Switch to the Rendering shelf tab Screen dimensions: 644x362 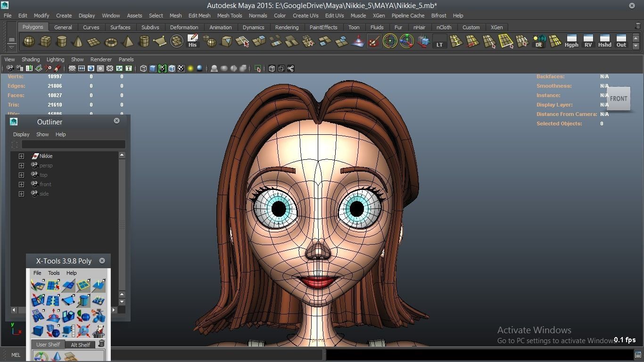click(x=287, y=27)
